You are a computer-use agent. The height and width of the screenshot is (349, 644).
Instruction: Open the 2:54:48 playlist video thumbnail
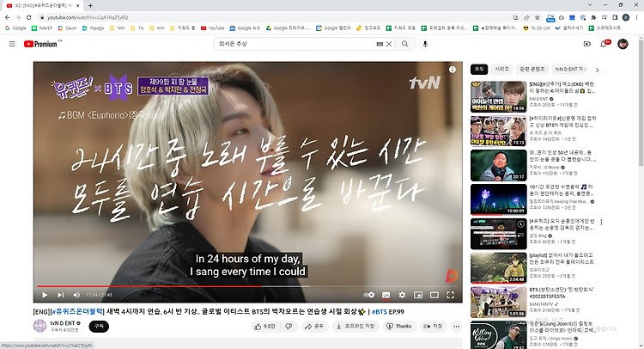(x=499, y=268)
